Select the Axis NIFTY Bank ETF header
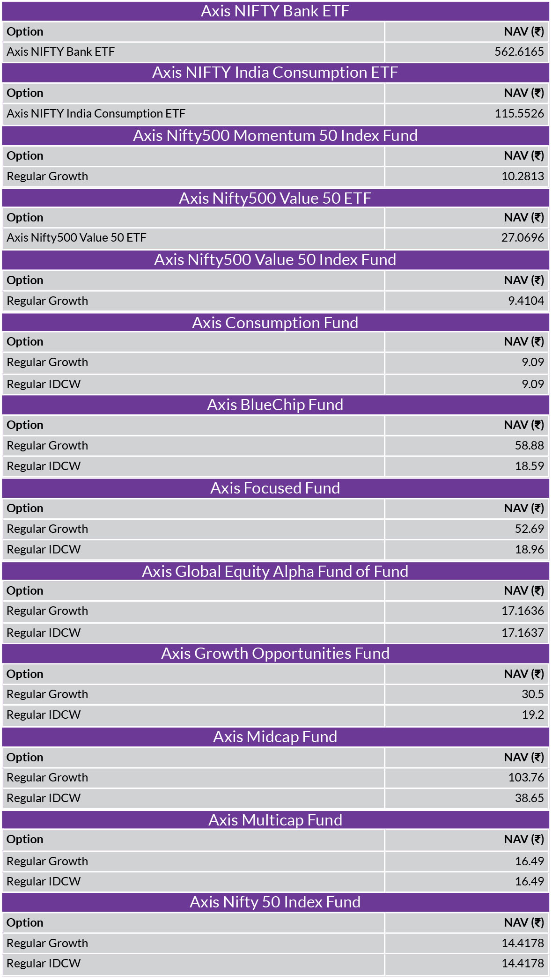The image size is (552, 980). coord(275,11)
